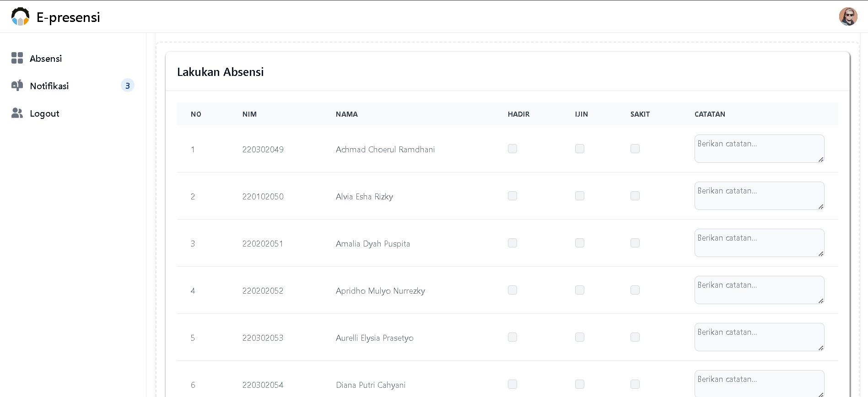This screenshot has height=397, width=868.
Task: Select Logout in the sidebar
Action: (73, 113)
